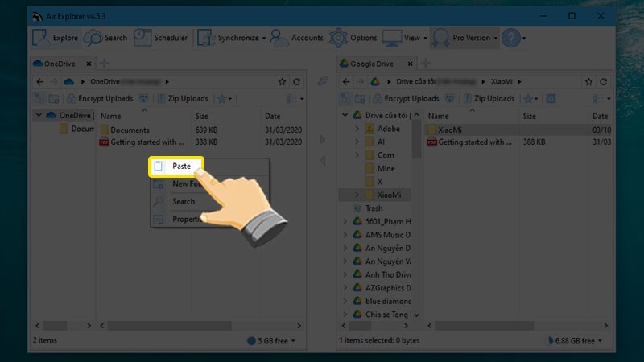Image resolution: width=644 pixels, height=362 pixels.
Task: Toggle Encrypt Uploads in OneDrive pane
Action: point(100,98)
